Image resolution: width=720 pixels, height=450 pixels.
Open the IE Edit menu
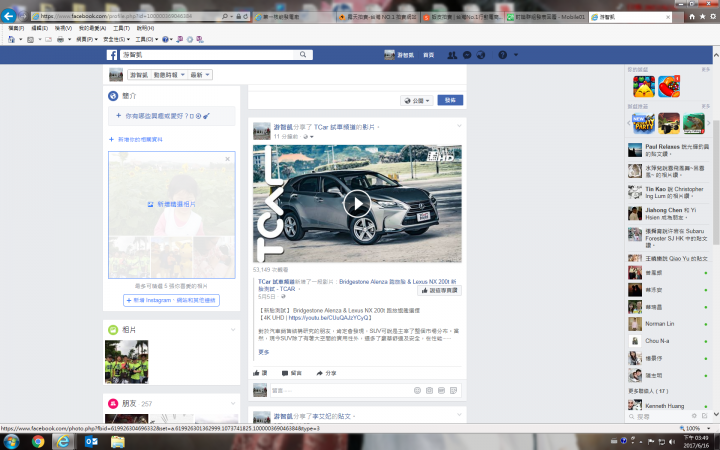point(39,28)
